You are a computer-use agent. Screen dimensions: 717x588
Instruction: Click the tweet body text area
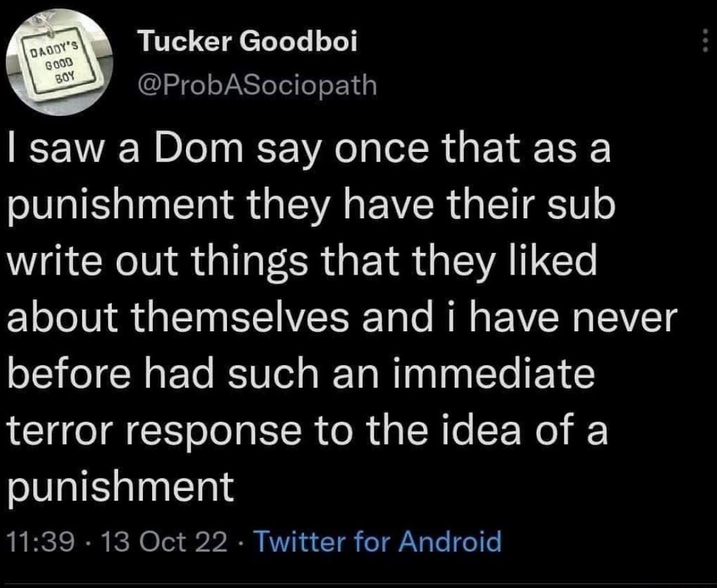click(x=332, y=312)
